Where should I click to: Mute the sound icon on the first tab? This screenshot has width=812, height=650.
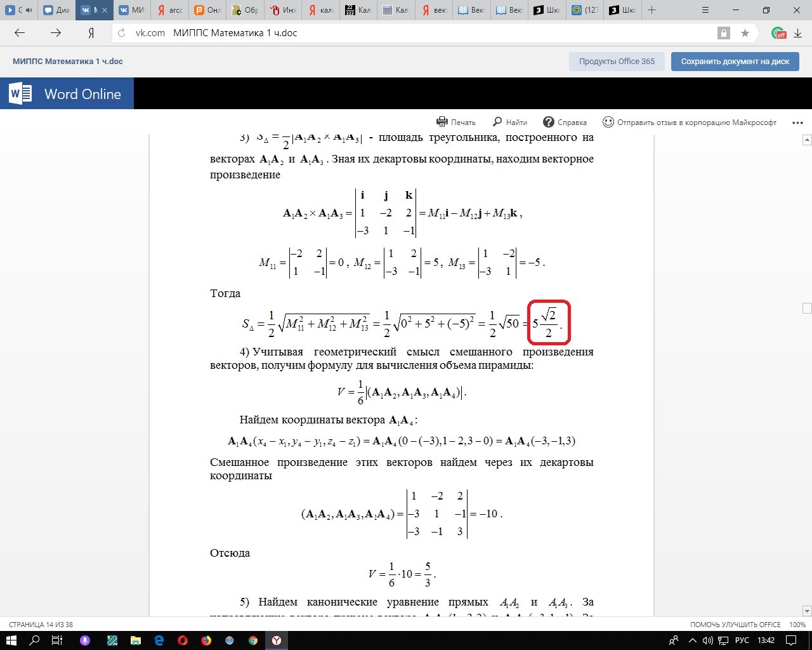point(29,10)
